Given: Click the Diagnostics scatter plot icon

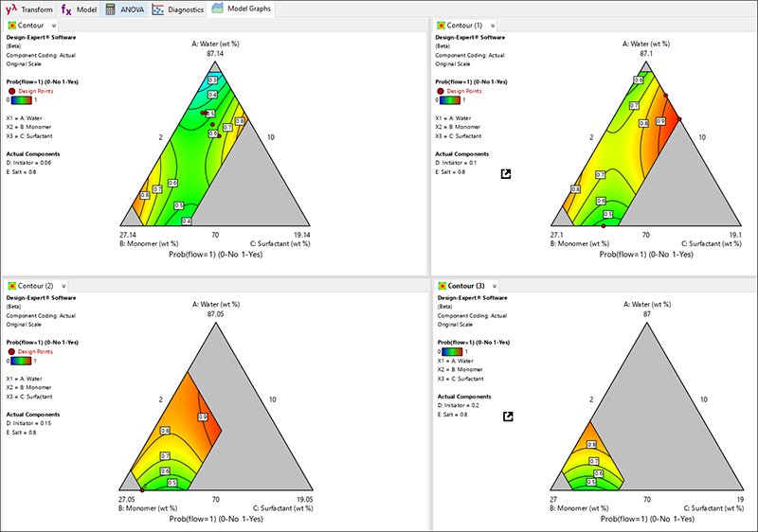Looking at the screenshot, I should tap(159, 9).
